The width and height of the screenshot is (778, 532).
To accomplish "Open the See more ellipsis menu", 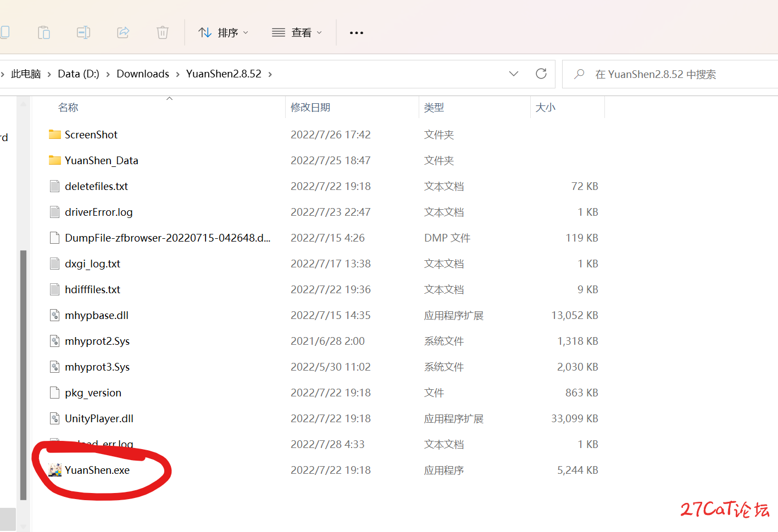I will point(357,33).
